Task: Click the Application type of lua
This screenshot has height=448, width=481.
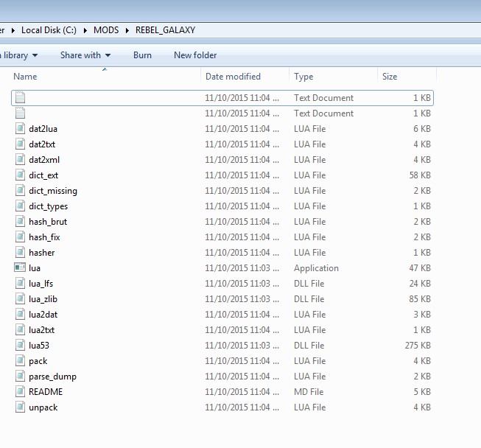Action: tap(316, 268)
